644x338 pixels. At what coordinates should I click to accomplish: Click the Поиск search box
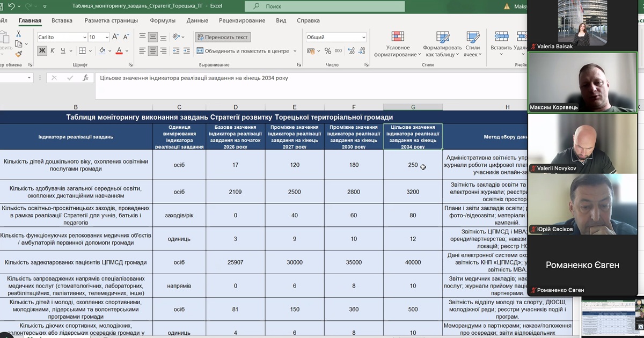[325, 6]
